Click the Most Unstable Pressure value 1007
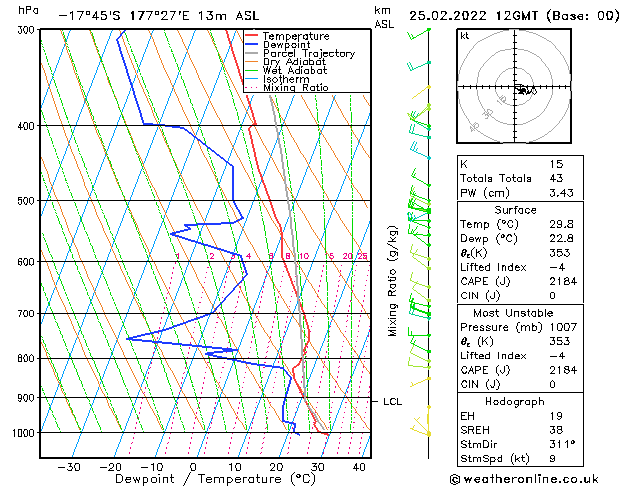Screen dimensions: 629x486 (x=564, y=327)
